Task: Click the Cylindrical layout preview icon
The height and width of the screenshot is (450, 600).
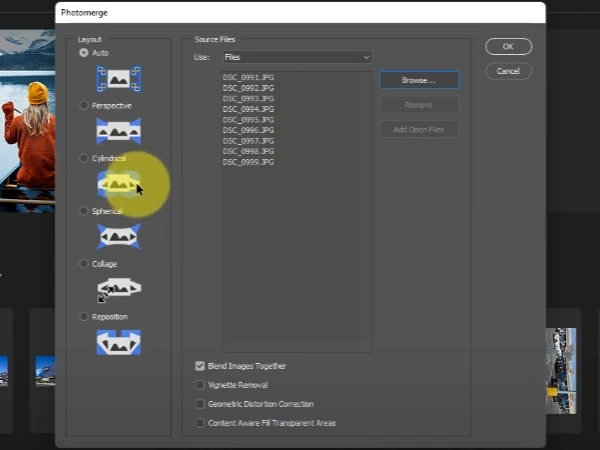Action: (x=119, y=184)
